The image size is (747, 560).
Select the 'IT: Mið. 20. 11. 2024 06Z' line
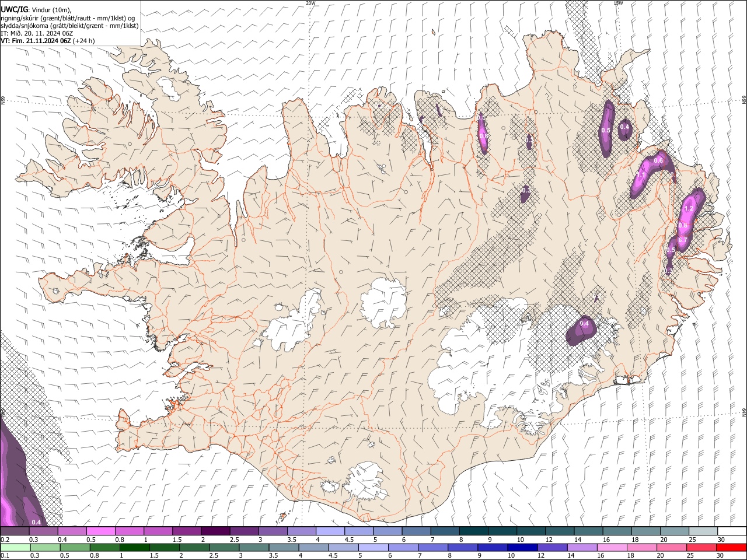tap(37, 33)
